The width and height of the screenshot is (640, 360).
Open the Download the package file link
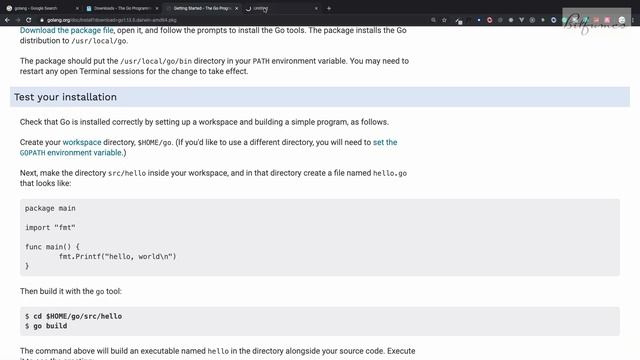coord(67,30)
